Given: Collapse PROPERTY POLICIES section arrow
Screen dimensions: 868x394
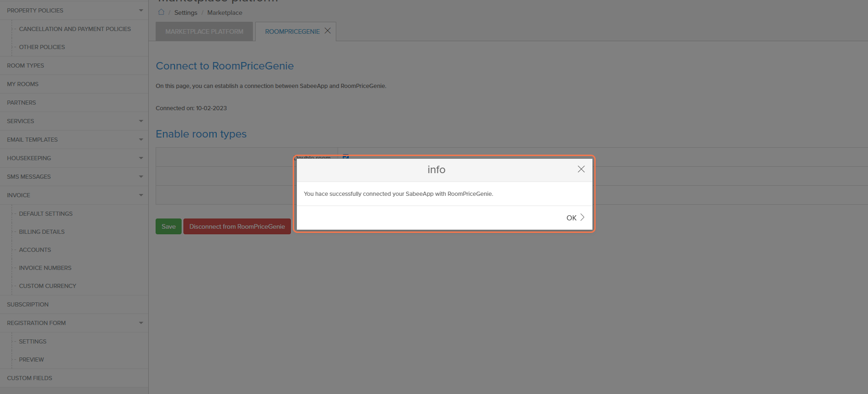Looking at the screenshot, I should coord(141,10).
